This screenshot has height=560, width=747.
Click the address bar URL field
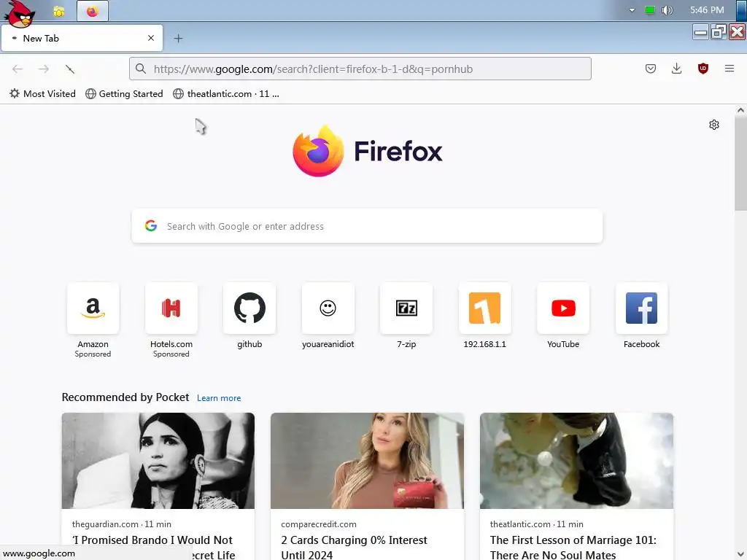point(360,69)
